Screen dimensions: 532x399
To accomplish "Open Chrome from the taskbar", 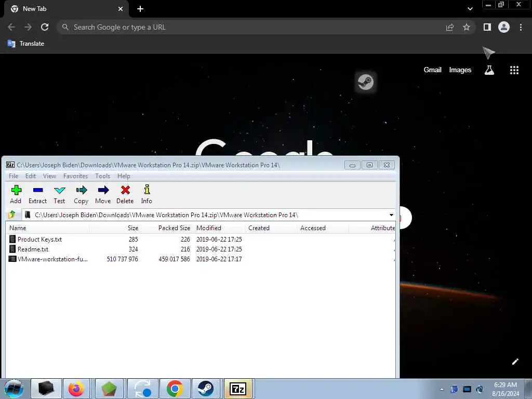I will (175, 389).
